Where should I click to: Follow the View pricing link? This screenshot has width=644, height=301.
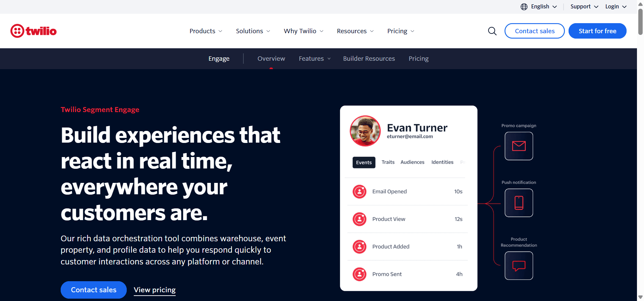pyautogui.click(x=155, y=290)
